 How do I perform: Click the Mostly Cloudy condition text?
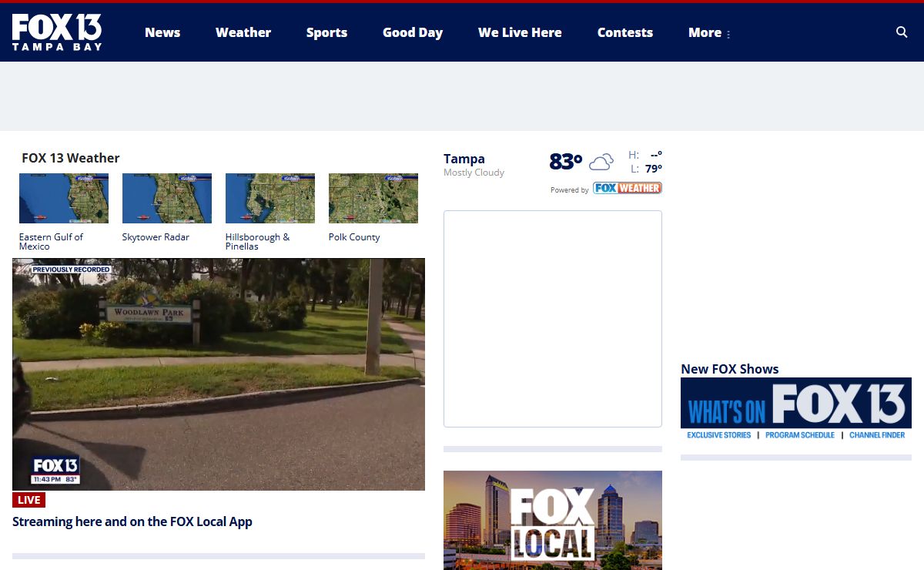coord(474,173)
